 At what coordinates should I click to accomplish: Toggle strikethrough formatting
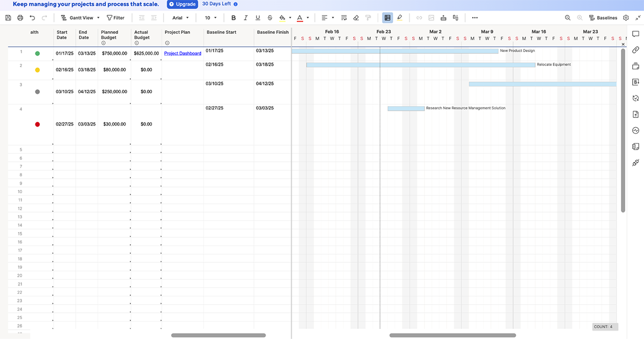pos(270,17)
